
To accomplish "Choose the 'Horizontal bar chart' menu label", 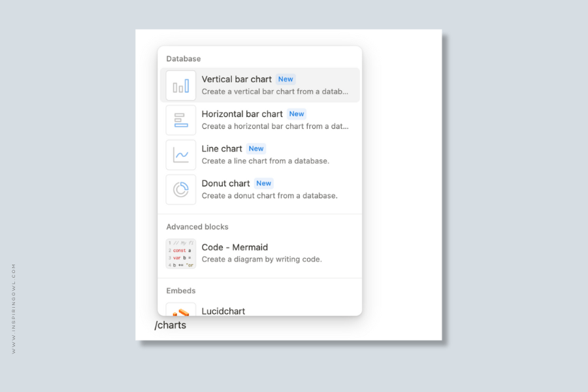I will tap(242, 114).
